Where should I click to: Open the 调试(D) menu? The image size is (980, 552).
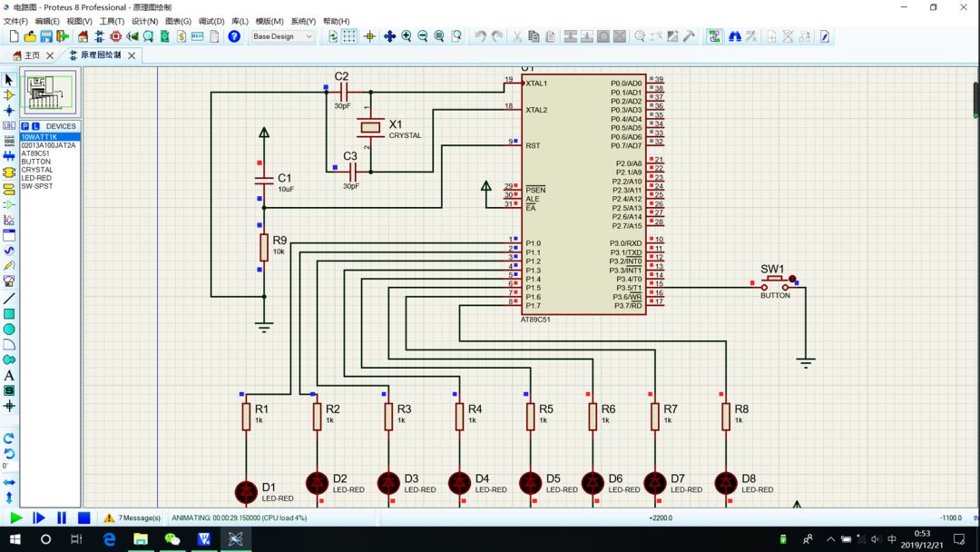tap(211, 21)
